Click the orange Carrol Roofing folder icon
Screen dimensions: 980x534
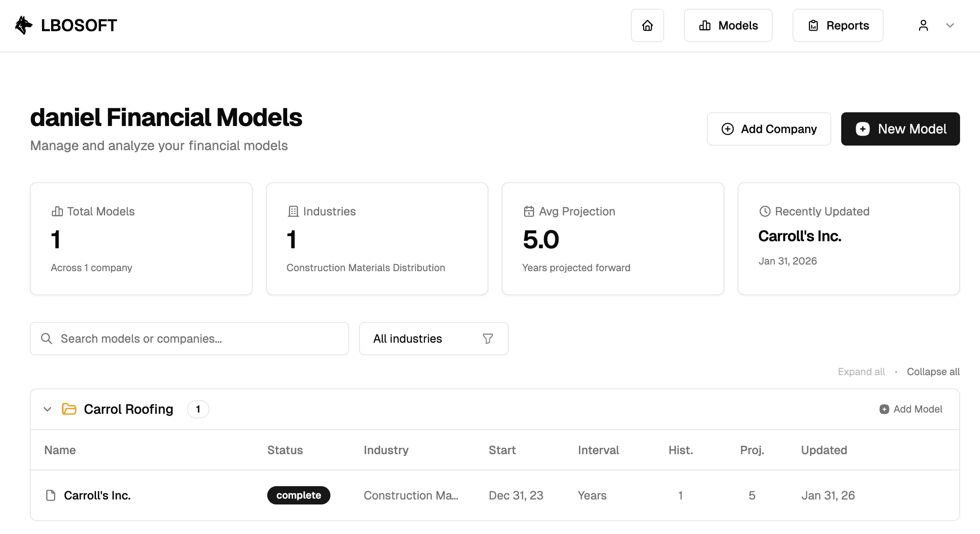click(x=69, y=409)
